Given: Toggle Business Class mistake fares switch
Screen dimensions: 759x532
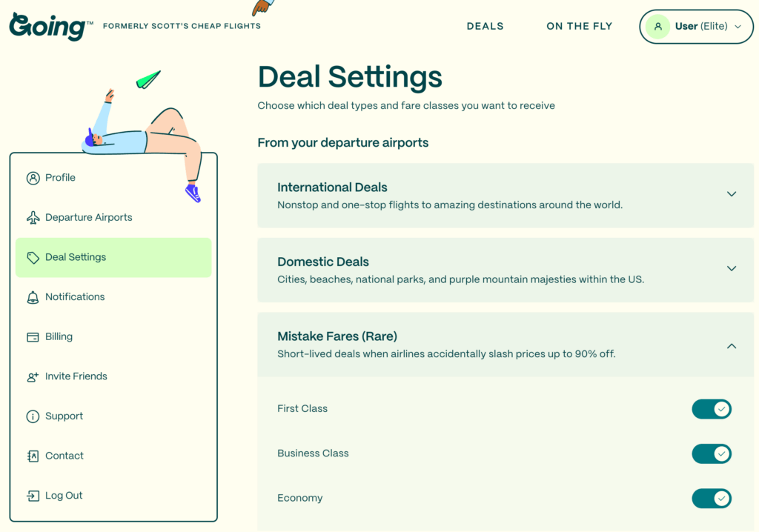Looking at the screenshot, I should click(712, 453).
